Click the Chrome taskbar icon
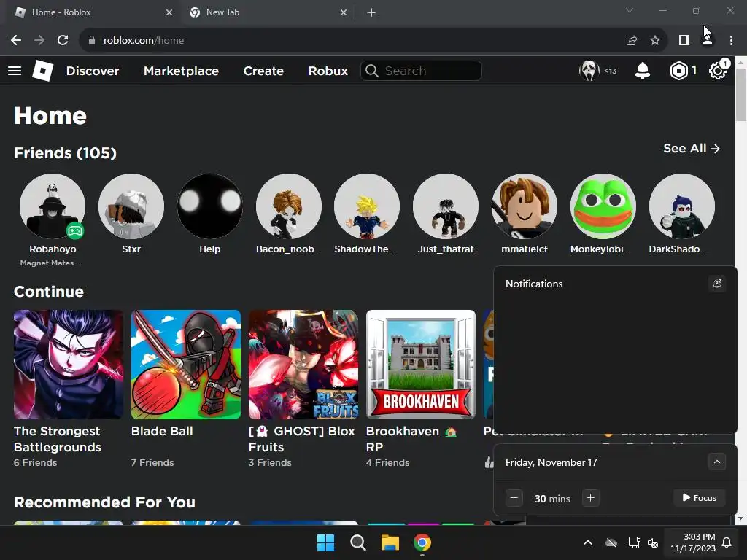The height and width of the screenshot is (560, 747). tap(422, 542)
